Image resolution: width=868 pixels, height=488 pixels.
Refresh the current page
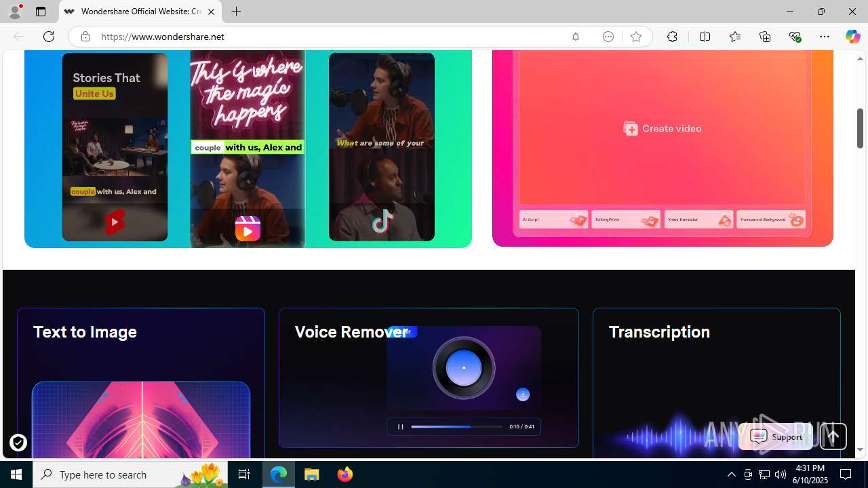click(49, 37)
